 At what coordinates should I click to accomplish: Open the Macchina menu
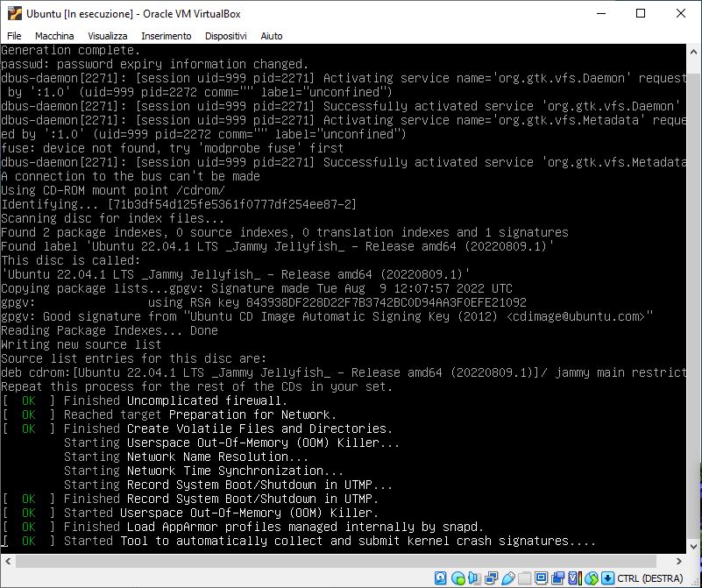[x=54, y=36]
